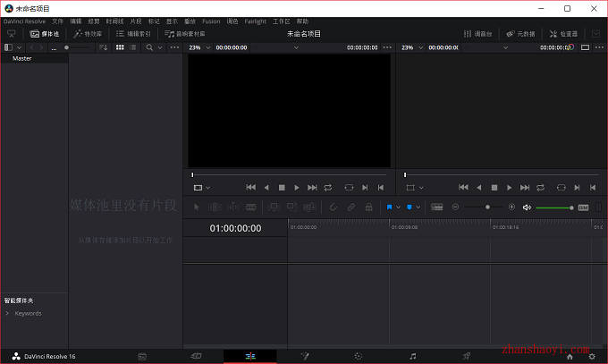Adjust the green volume slider
Image resolution: width=608 pixels, height=364 pixels.
coord(554,208)
